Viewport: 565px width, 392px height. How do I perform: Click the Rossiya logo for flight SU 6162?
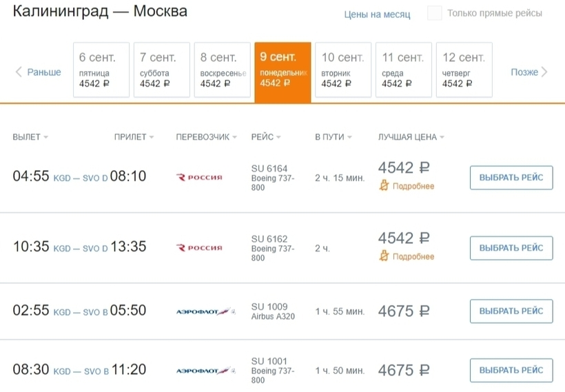click(200, 248)
